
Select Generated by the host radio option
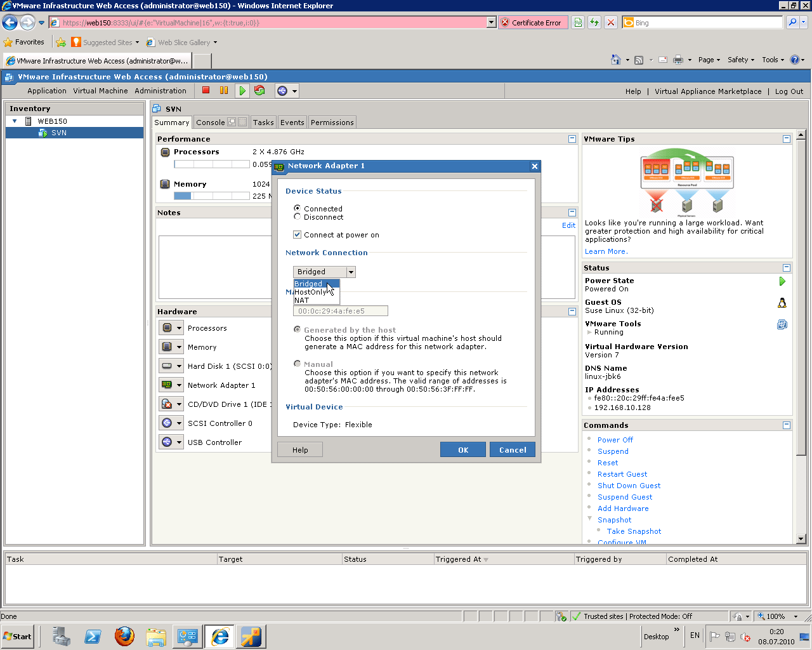(297, 329)
